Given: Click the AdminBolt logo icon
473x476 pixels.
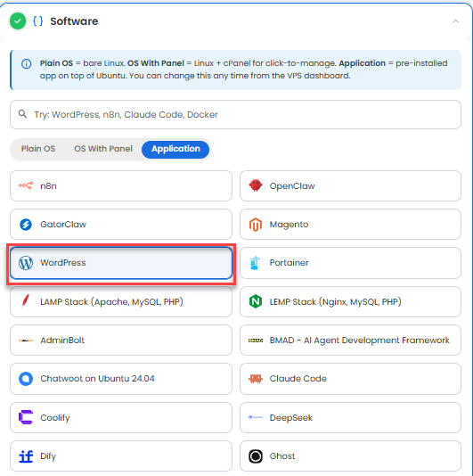Looking at the screenshot, I should click(26, 341).
